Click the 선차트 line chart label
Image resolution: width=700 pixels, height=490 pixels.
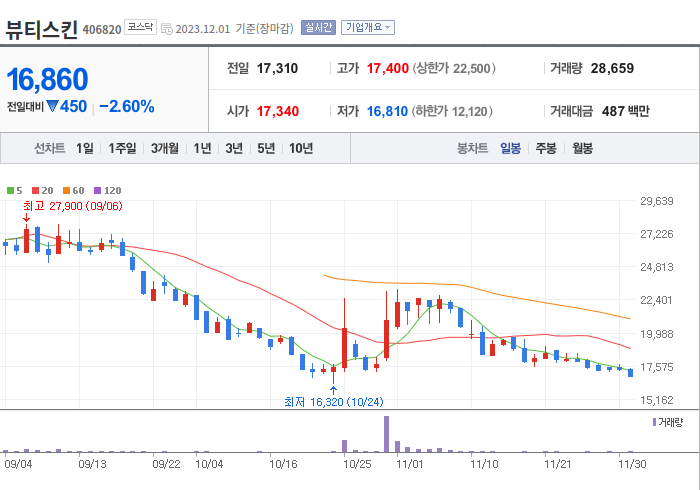click(x=50, y=148)
